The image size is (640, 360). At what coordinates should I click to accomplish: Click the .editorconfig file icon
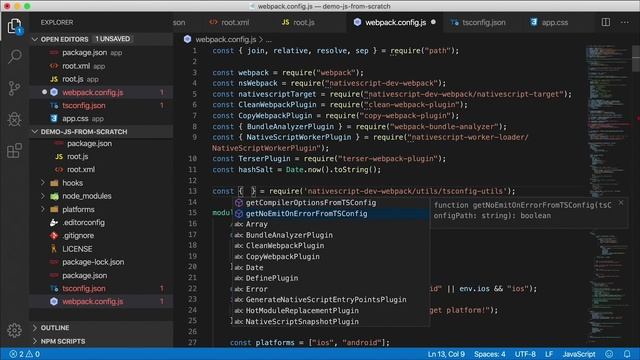pyautogui.click(x=54, y=222)
